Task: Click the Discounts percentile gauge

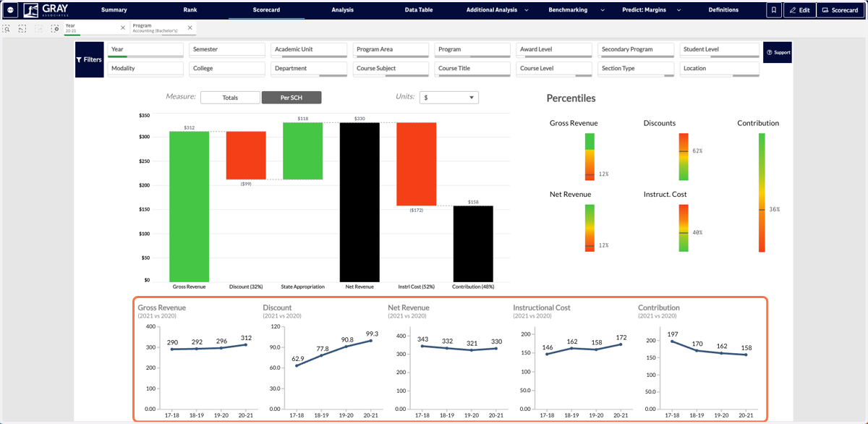Action: [x=684, y=156]
